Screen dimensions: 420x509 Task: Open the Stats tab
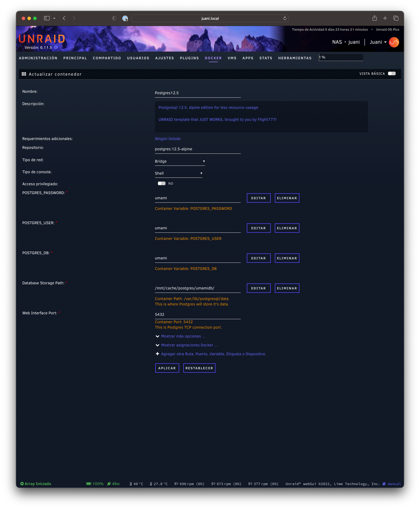click(266, 58)
